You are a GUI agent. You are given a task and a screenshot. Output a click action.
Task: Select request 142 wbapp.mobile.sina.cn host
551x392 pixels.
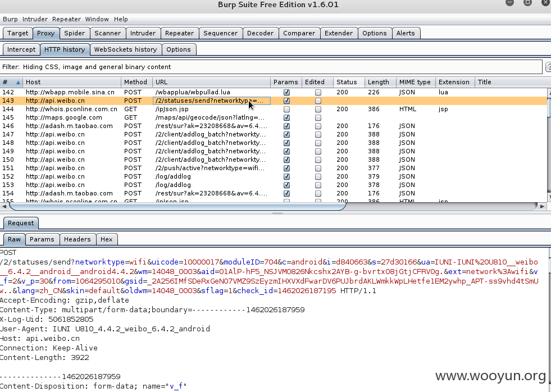[x=70, y=92]
